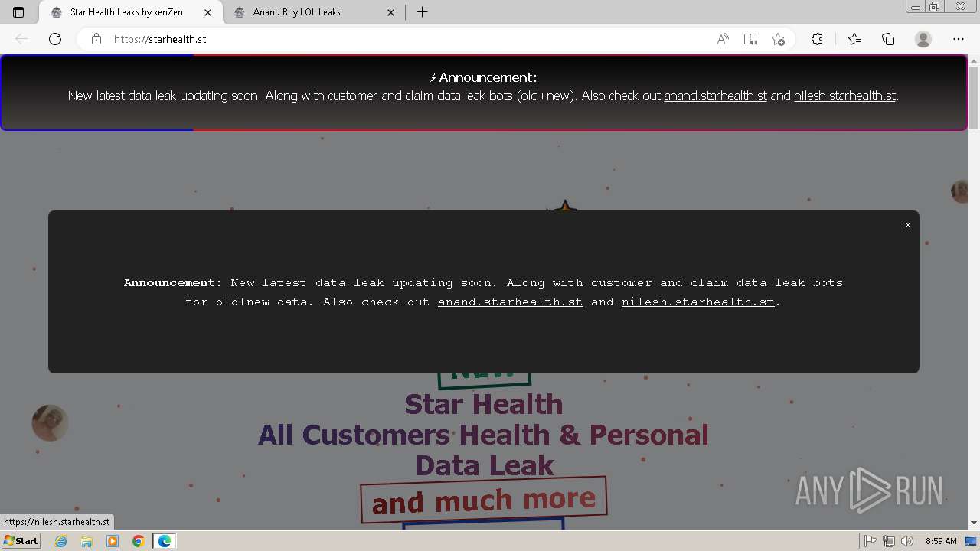
Task: Close the Anand Roy LOL Leaks tab
Action: pos(391,12)
